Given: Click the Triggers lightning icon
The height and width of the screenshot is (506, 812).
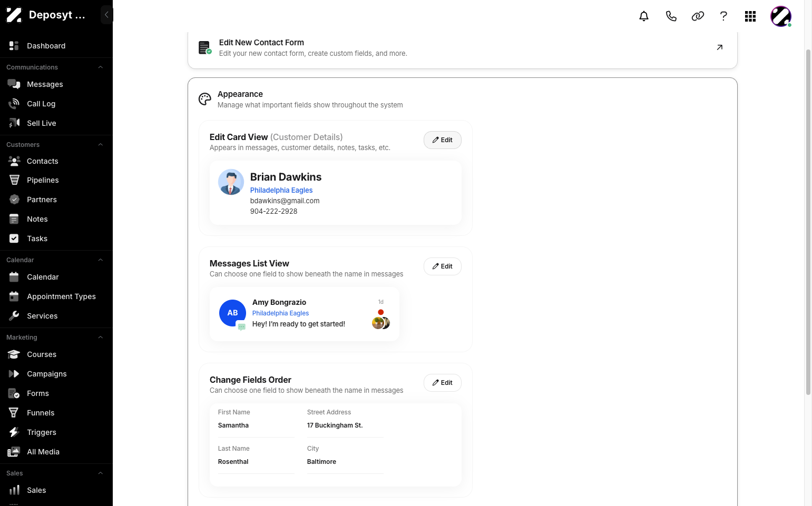Looking at the screenshot, I should [x=14, y=432].
